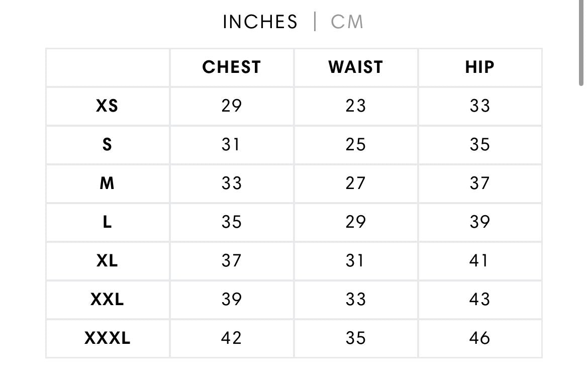Click the vertical scrollbar thumb
This screenshot has width=588, height=372.
click(581, 43)
